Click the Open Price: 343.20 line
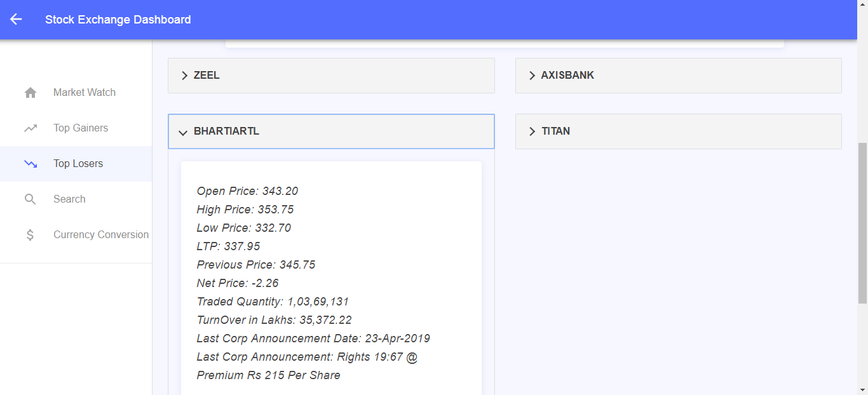868x395 pixels. click(247, 191)
